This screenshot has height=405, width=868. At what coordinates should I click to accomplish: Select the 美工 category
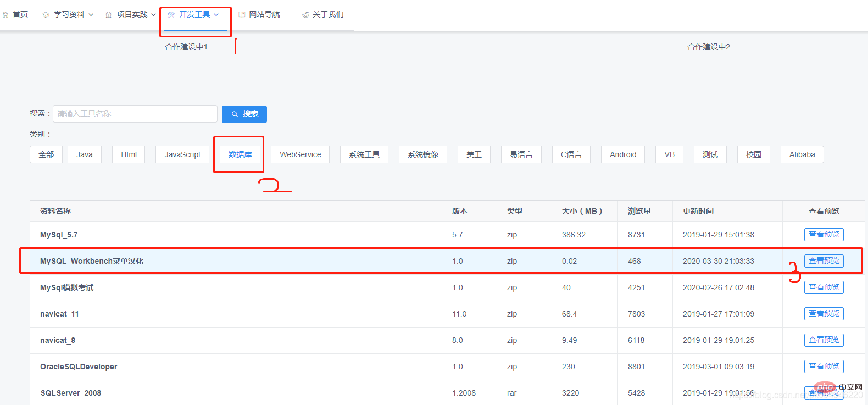(x=474, y=154)
